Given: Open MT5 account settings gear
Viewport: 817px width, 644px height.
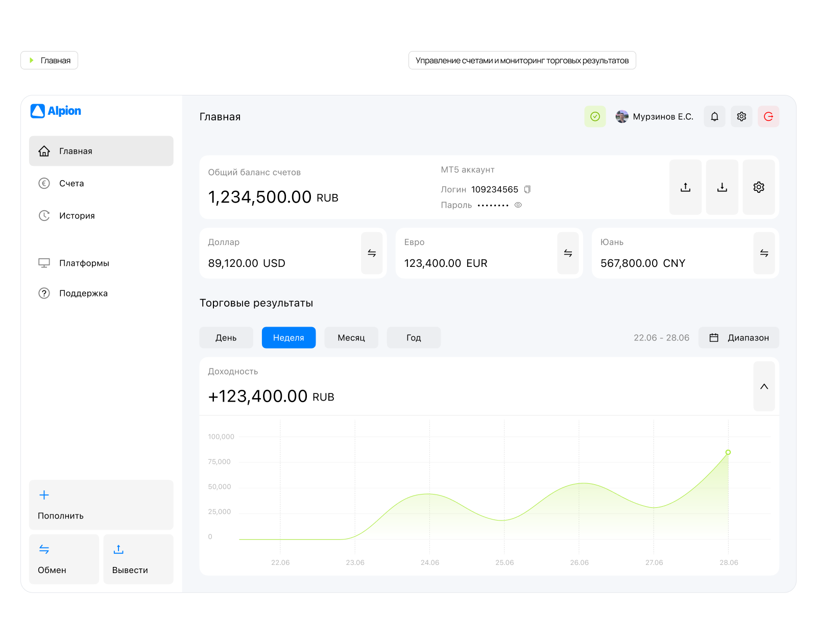Looking at the screenshot, I should point(759,187).
